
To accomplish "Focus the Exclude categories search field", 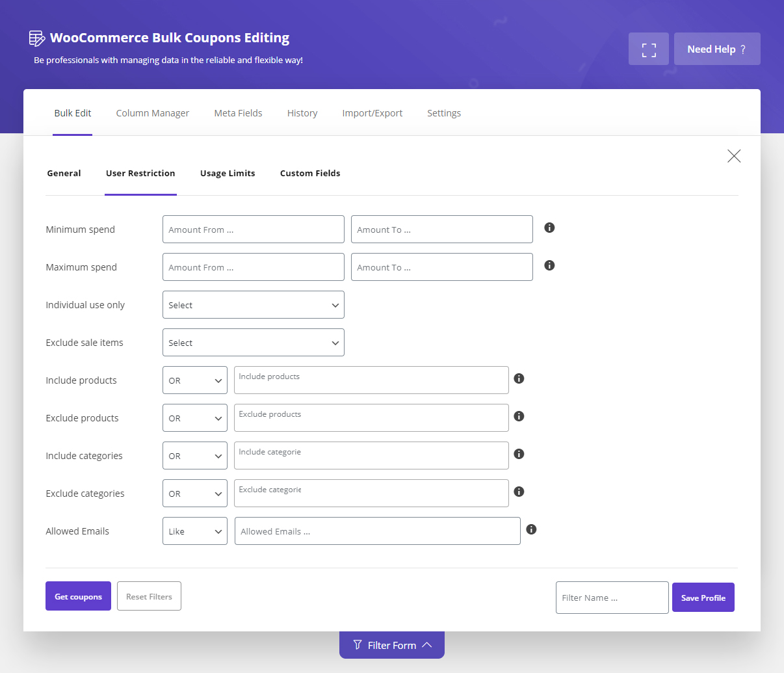I will 371,494.
